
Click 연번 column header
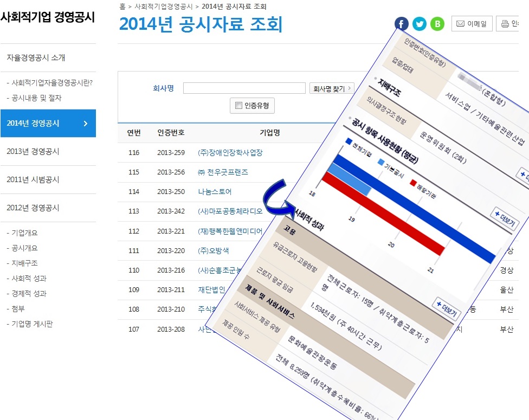134,133
